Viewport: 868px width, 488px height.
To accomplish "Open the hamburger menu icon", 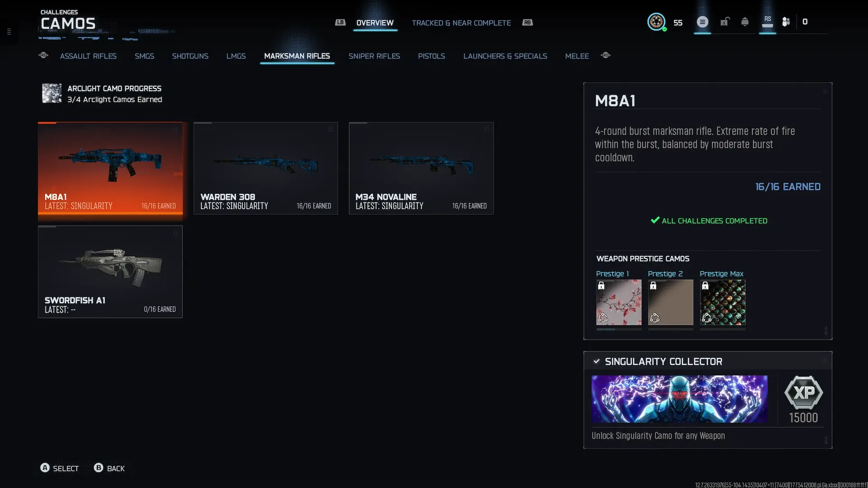I will pyautogui.click(x=702, y=22).
